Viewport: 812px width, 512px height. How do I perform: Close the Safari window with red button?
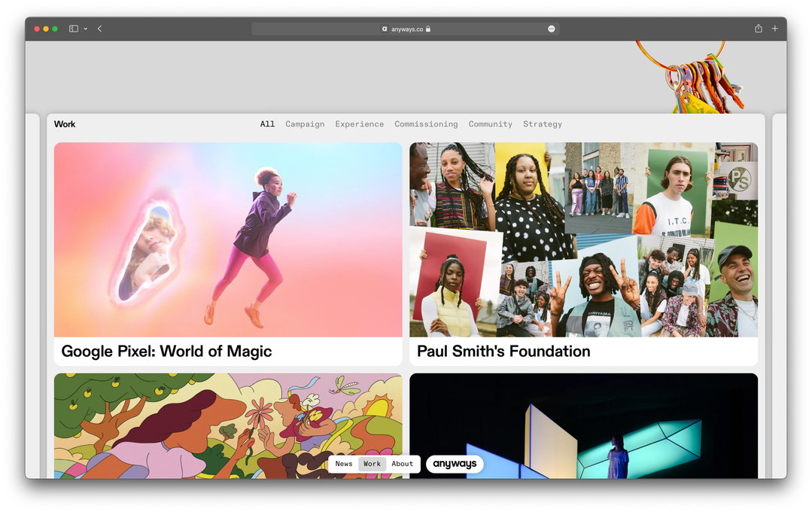coord(37,29)
